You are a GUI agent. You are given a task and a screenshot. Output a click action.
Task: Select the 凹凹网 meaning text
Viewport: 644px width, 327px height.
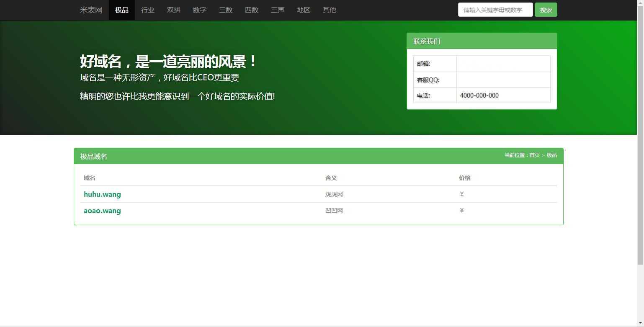(x=334, y=211)
